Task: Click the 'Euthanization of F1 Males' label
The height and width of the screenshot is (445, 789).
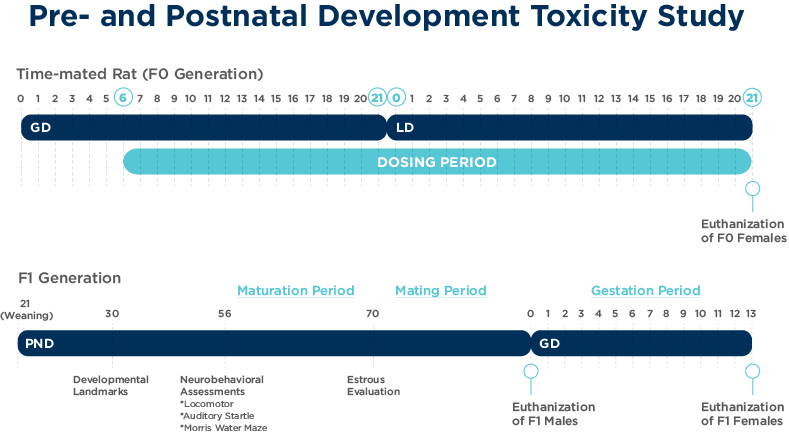Action: click(x=554, y=414)
